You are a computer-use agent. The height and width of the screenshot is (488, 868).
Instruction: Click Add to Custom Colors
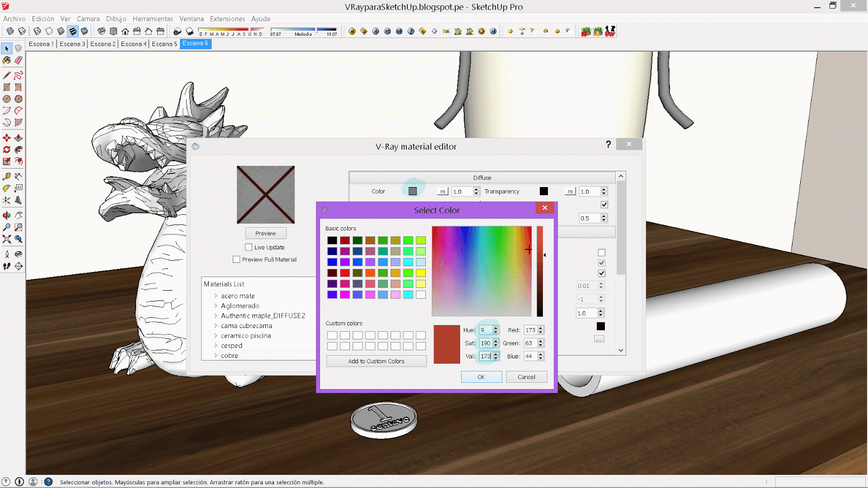(376, 361)
